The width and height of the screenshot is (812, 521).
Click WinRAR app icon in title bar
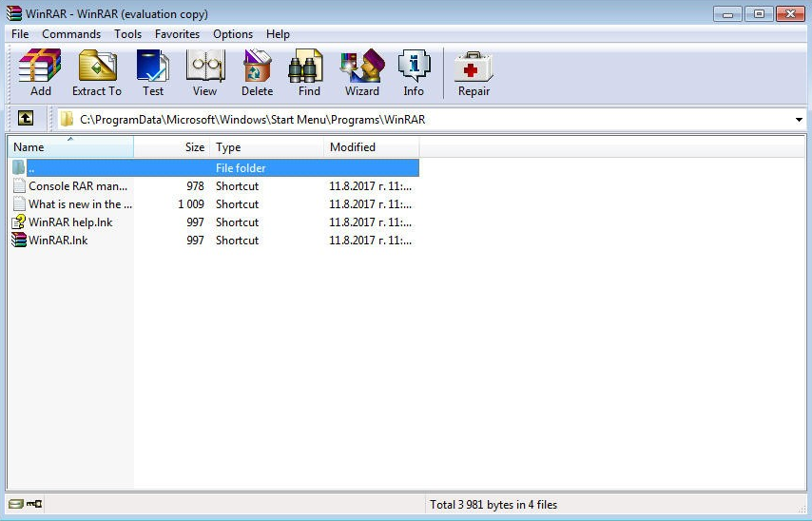[14, 13]
